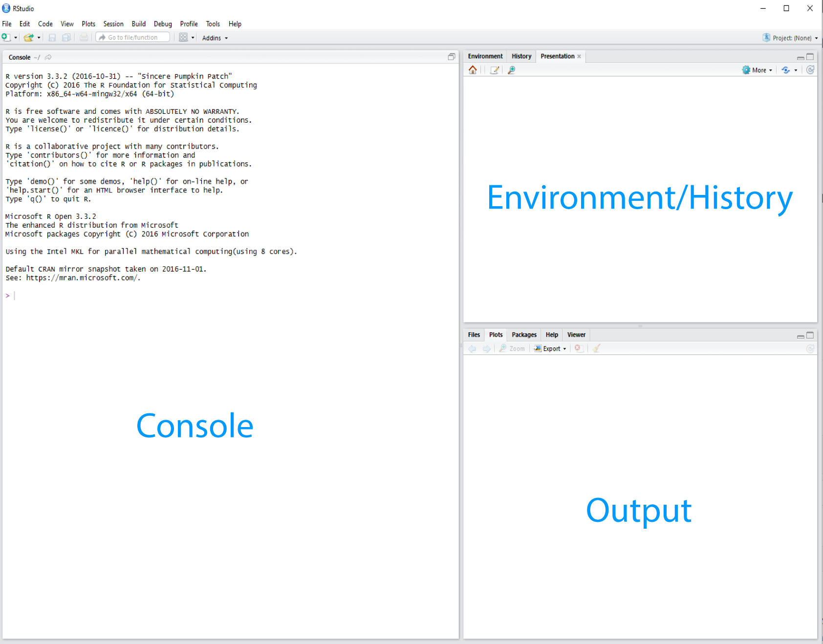
Task: Click the workspace panes grid icon
Action: click(x=183, y=38)
